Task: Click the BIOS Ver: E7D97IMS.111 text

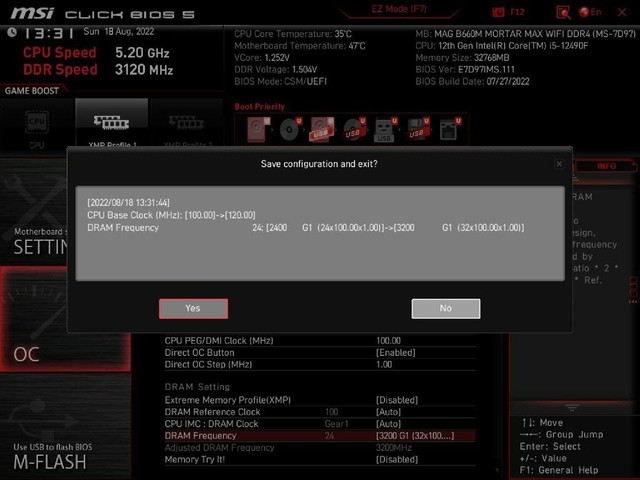Action: pyautogui.click(x=465, y=69)
